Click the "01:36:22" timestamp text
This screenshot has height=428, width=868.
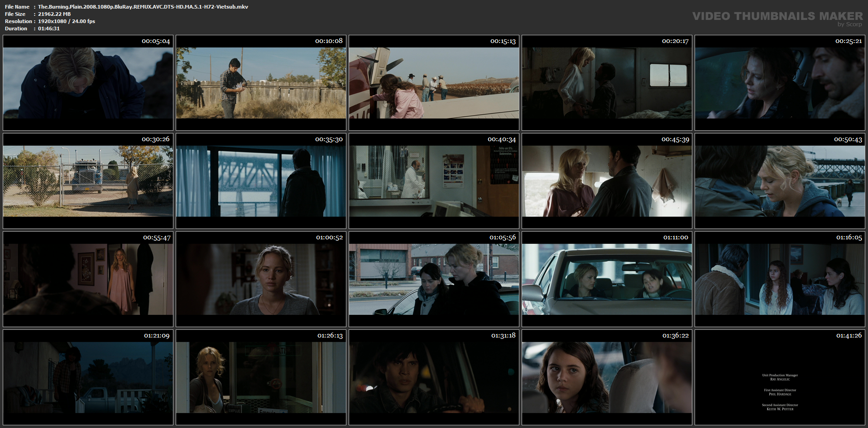tap(676, 336)
